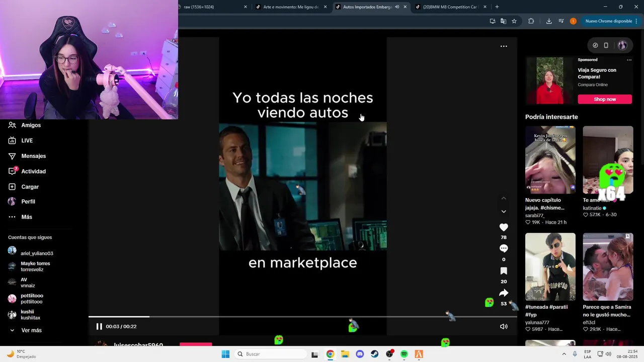Open Parece que a Samira video thumbnail

[x=608, y=266]
